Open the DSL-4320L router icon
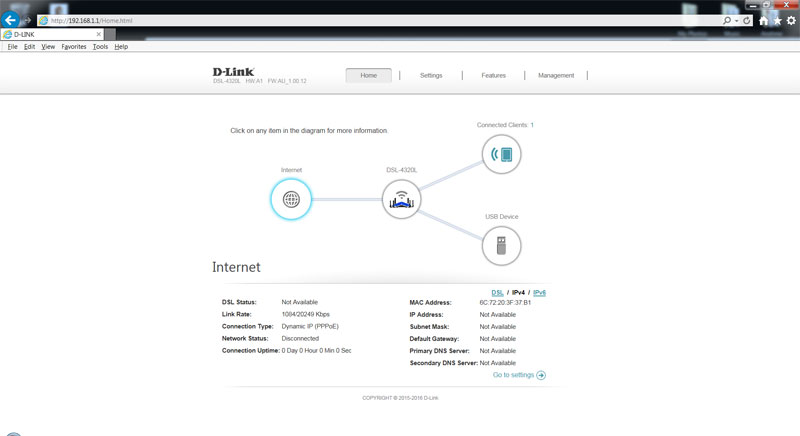 click(402, 199)
